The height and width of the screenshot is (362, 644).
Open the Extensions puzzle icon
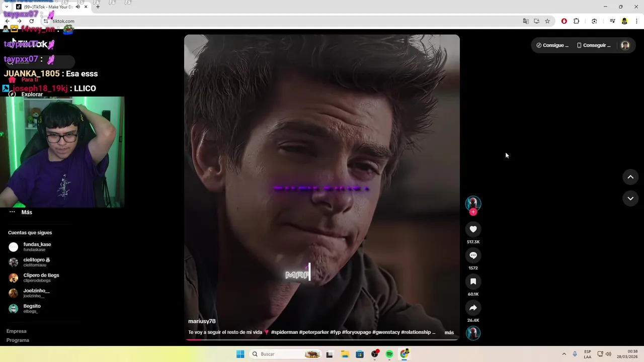577,21
